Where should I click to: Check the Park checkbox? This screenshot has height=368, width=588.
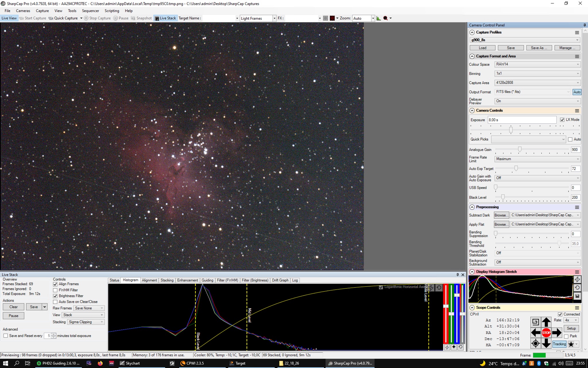(x=566, y=336)
